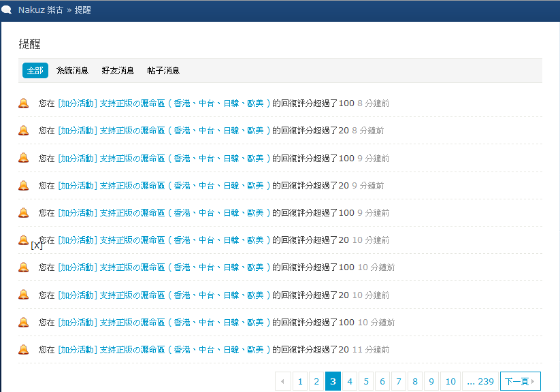This screenshot has width=560, height=392.
Task: Jump to page 8
Action: [x=415, y=381]
